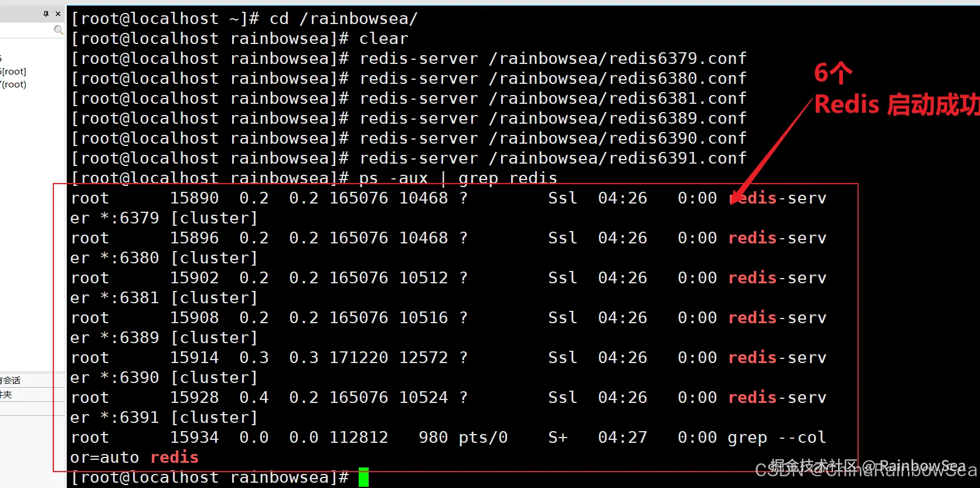980x488 pixels.
Task: Click the 'cd /rainbowsea/' command
Action: tap(343, 18)
